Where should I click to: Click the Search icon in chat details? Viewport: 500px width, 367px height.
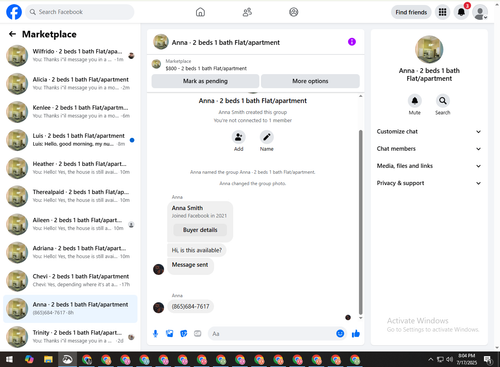[443, 100]
